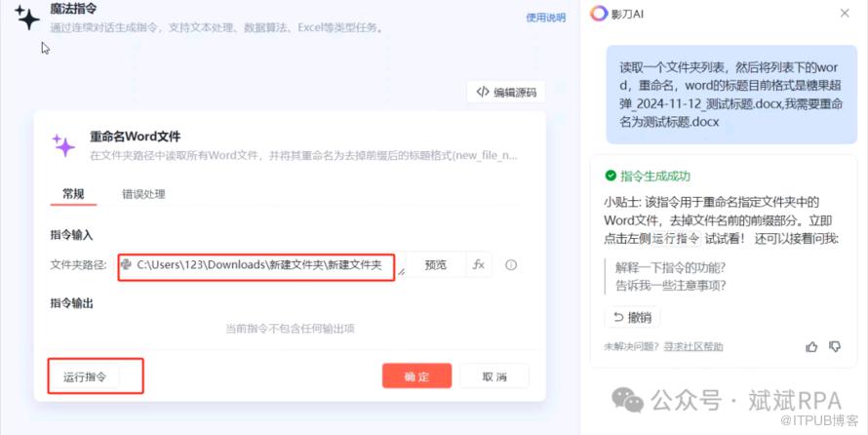Viewport: 868px width, 435px height.
Task: Click the Python icon in path field
Action: [127, 264]
